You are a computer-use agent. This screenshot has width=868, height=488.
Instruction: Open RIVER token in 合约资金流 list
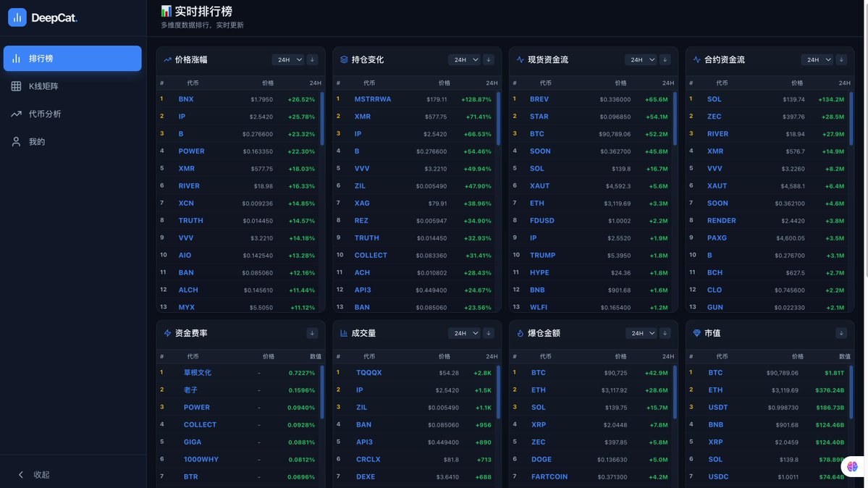(717, 133)
